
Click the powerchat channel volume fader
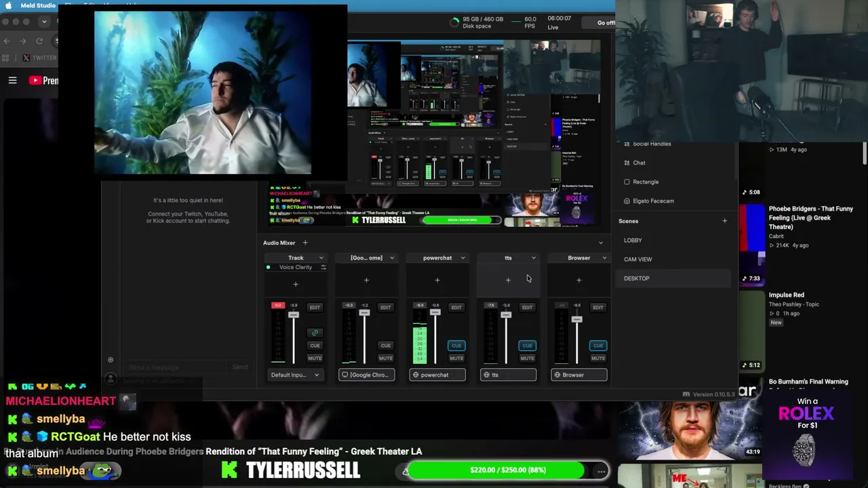[435, 312]
